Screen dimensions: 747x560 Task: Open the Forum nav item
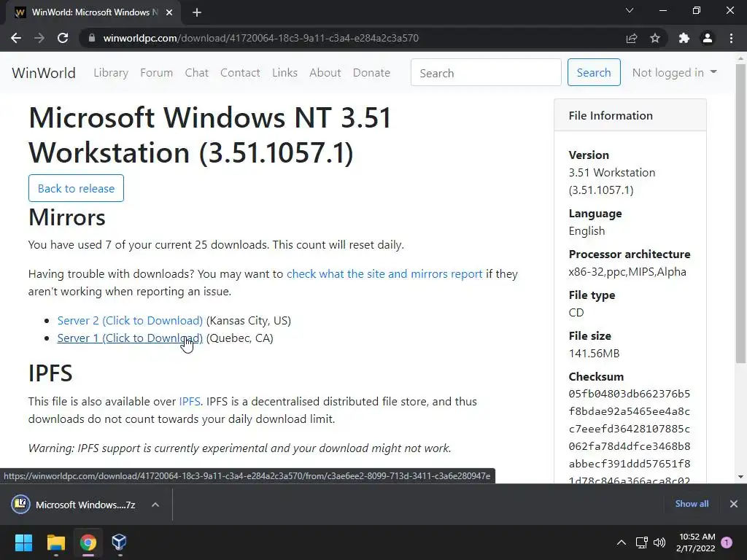click(156, 73)
